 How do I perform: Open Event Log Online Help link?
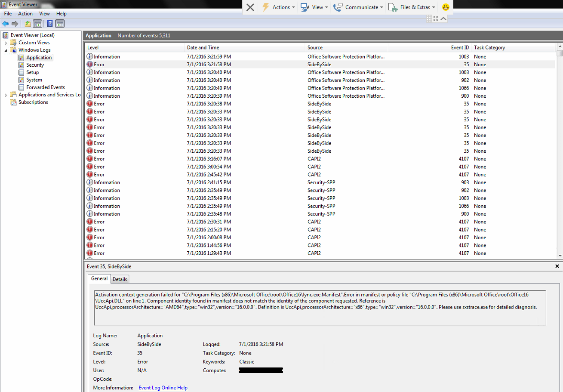point(163,388)
